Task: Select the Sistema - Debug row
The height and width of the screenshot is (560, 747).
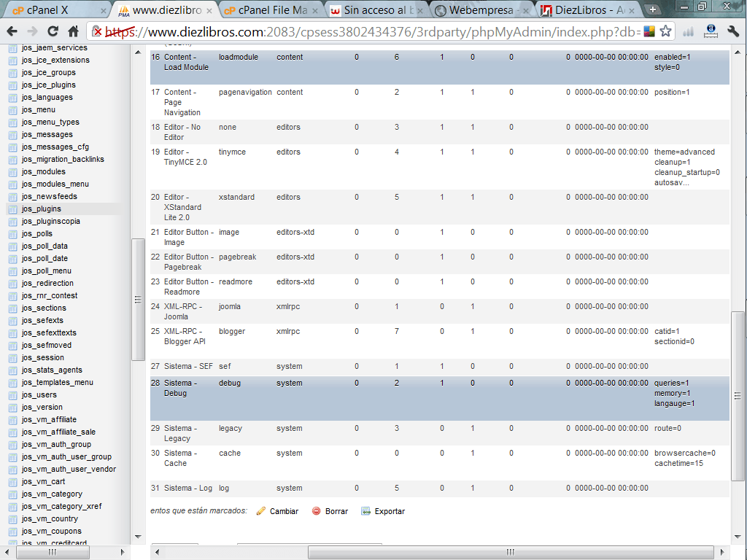Action: click(440, 398)
